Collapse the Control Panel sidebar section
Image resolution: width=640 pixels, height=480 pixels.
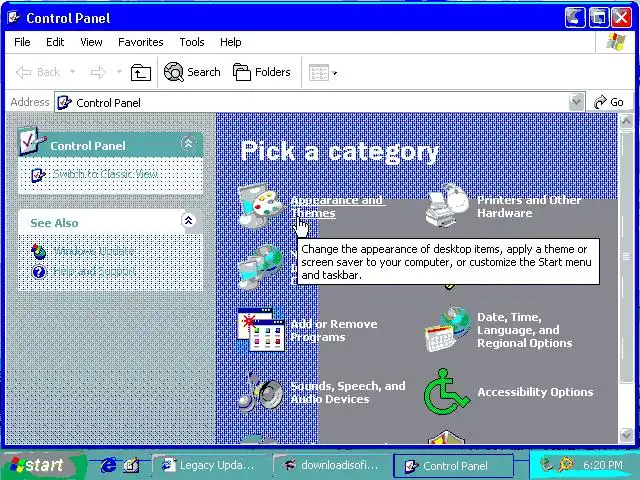(x=188, y=144)
